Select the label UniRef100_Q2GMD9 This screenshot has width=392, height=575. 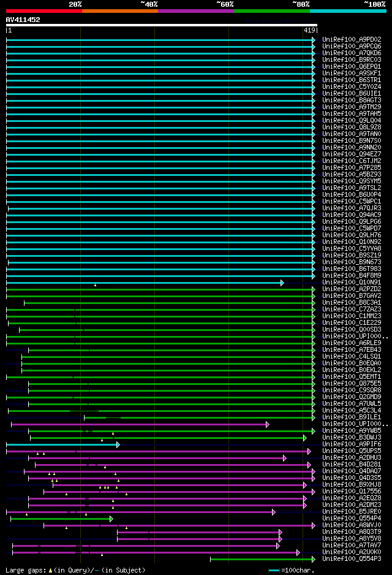(352, 397)
